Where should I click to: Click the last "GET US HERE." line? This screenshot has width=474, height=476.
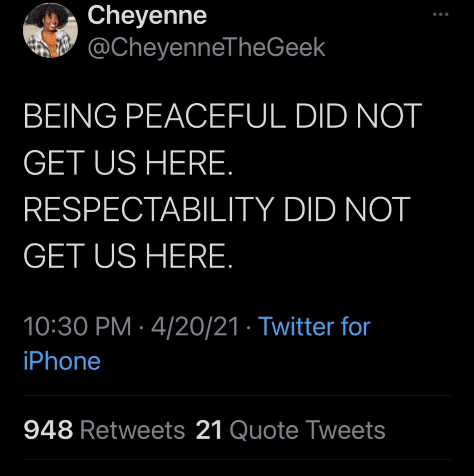128,256
